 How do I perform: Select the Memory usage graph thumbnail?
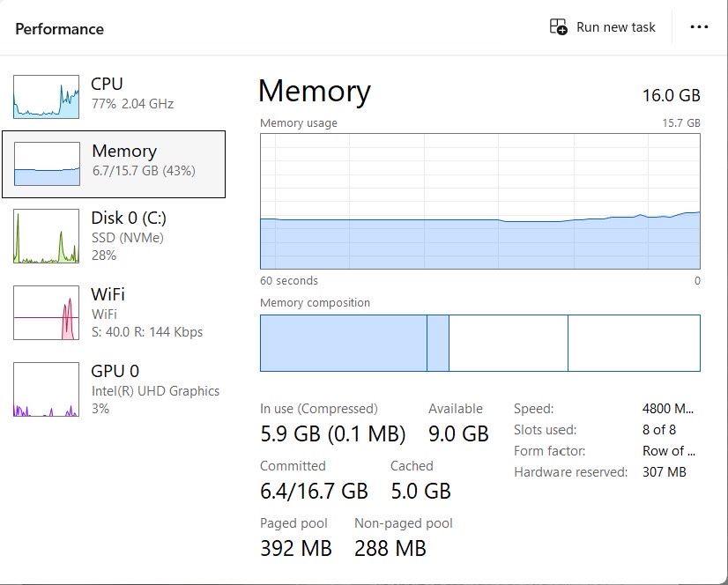48,164
